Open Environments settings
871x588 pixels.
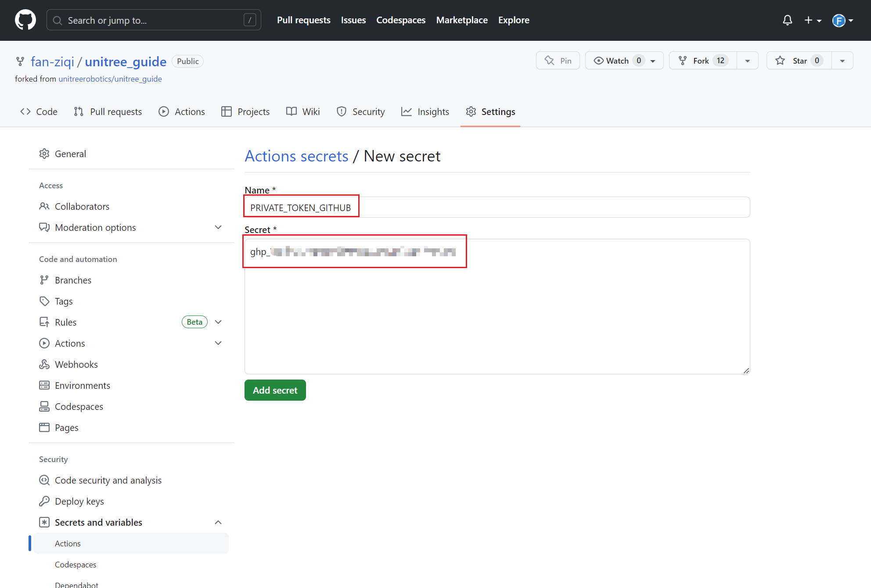pos(131,386)
